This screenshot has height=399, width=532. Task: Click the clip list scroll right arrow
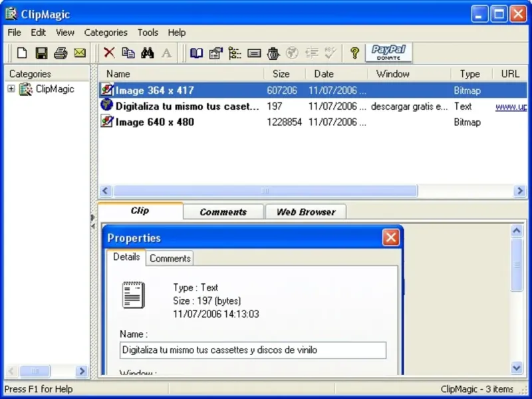[519, 191]
